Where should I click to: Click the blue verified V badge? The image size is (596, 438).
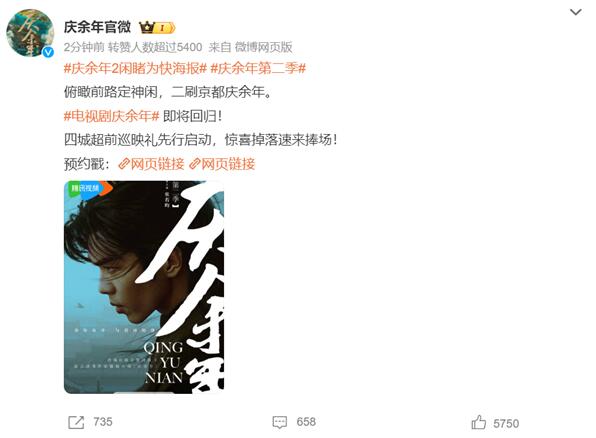48,52
